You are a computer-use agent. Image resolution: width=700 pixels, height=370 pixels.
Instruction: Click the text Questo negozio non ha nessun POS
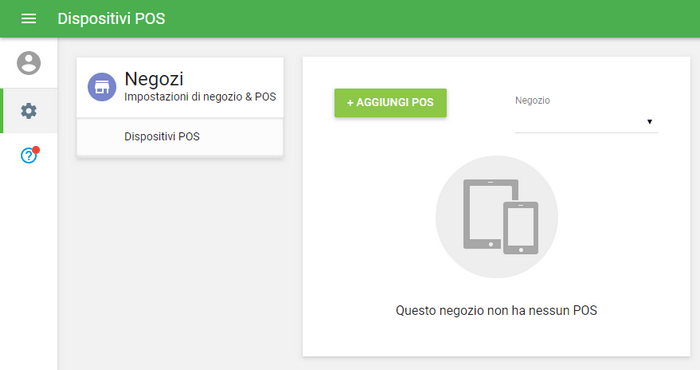(x=496, y=310)
